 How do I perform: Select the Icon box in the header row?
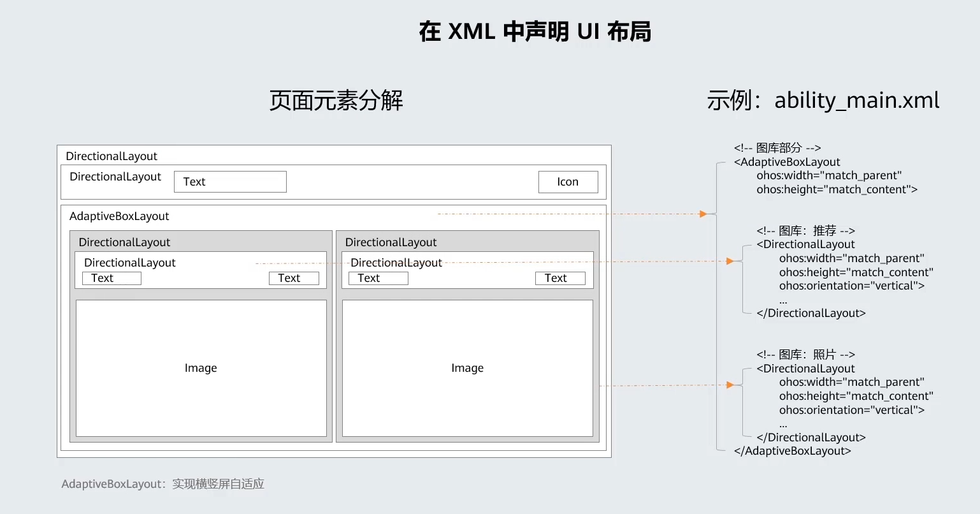point(568,182)
